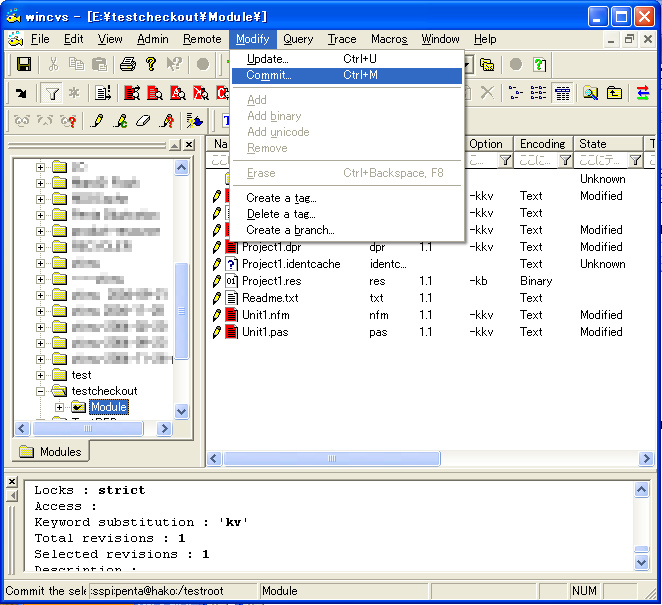Image resolution: width=662 pixels, height=605 pixels.
Task: Click the grey X delete icon
Action: click(x=487, y=92)
